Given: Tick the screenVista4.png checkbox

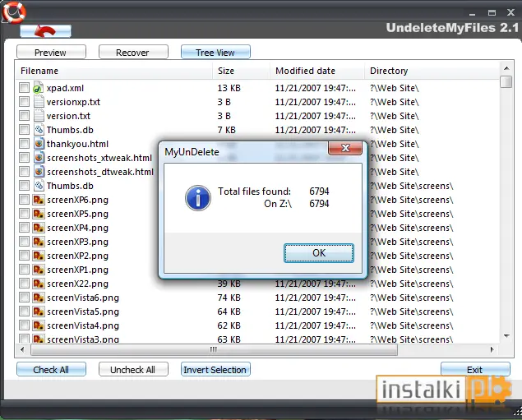Looking at the screenshot, I should (x=24, y=325).
